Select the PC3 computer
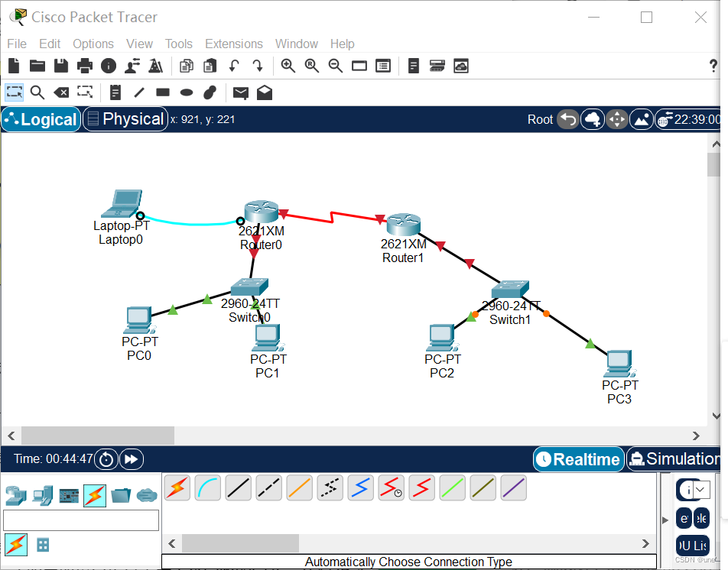 pos(619,364)
